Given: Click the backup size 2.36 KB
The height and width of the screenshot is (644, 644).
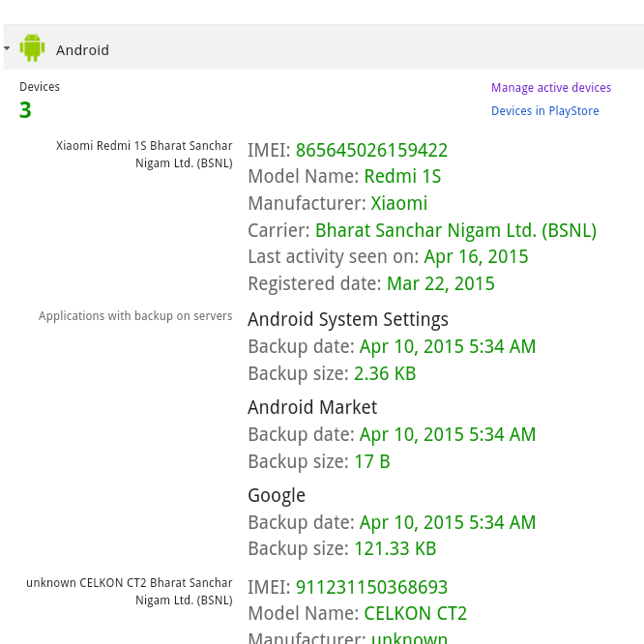Looking at the screenshot, I should [x=385, y=374].
